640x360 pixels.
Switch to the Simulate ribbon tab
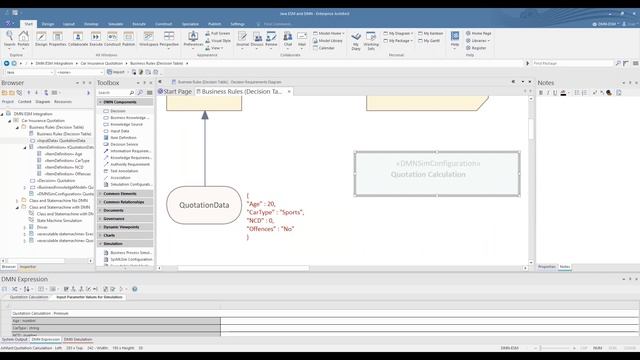click(x=116, y=24)
